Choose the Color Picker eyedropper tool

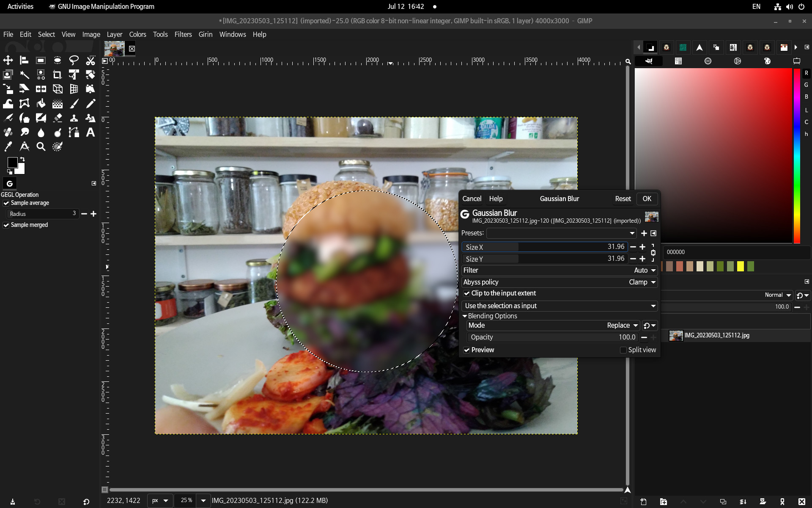[8, 147]
